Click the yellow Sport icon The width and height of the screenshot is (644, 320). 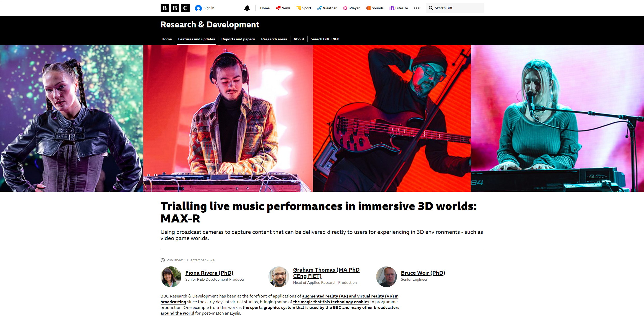click(299, 8)
